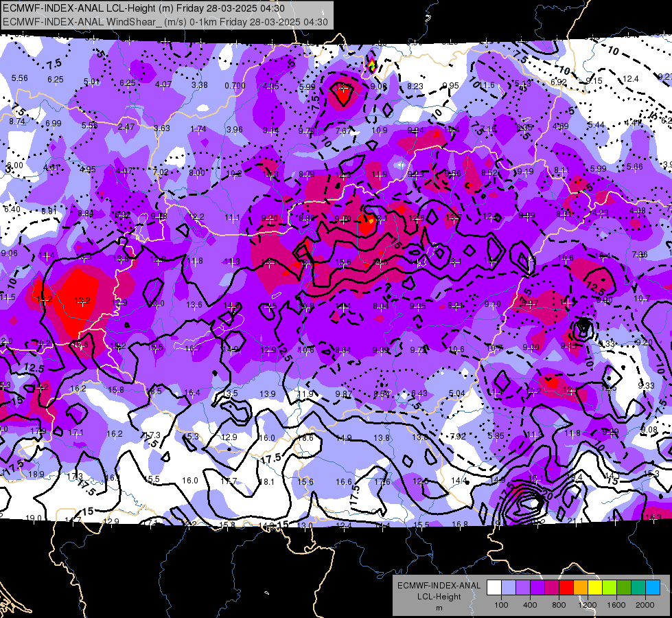This screenshot has width=672, height=618.
Task: Click the wind shear value 18.9
Action: point(36,474)
